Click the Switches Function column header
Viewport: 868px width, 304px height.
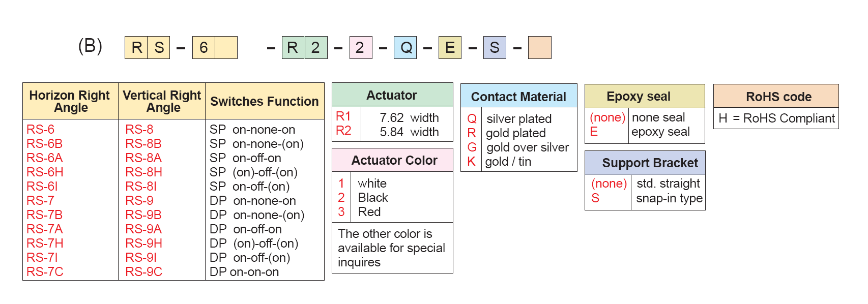[265, 101]
